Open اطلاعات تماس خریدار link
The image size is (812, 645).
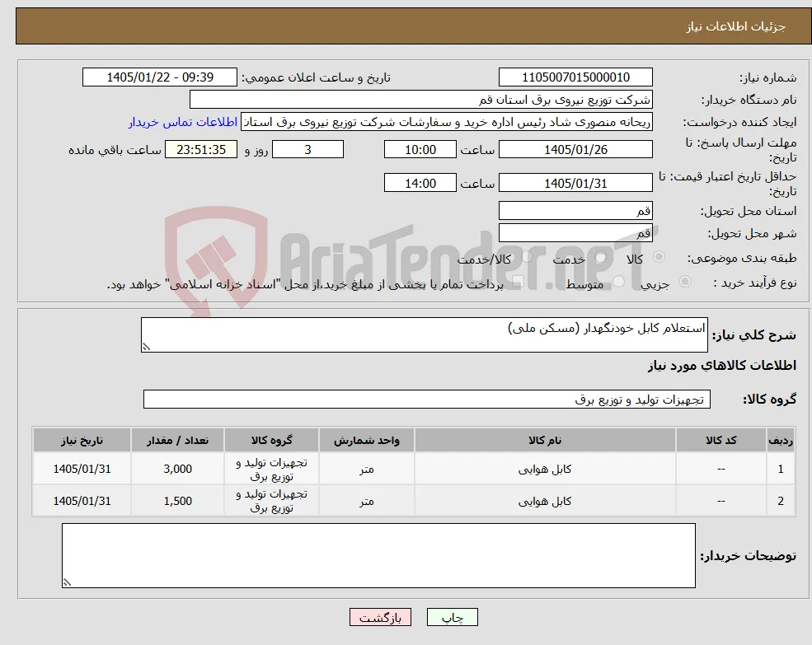coord(183,122)
